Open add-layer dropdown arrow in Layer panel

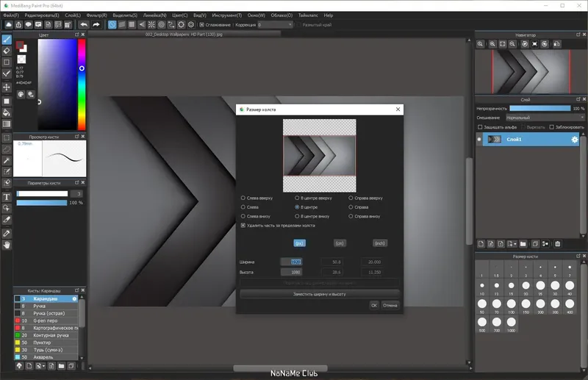(x=515, y=244)
